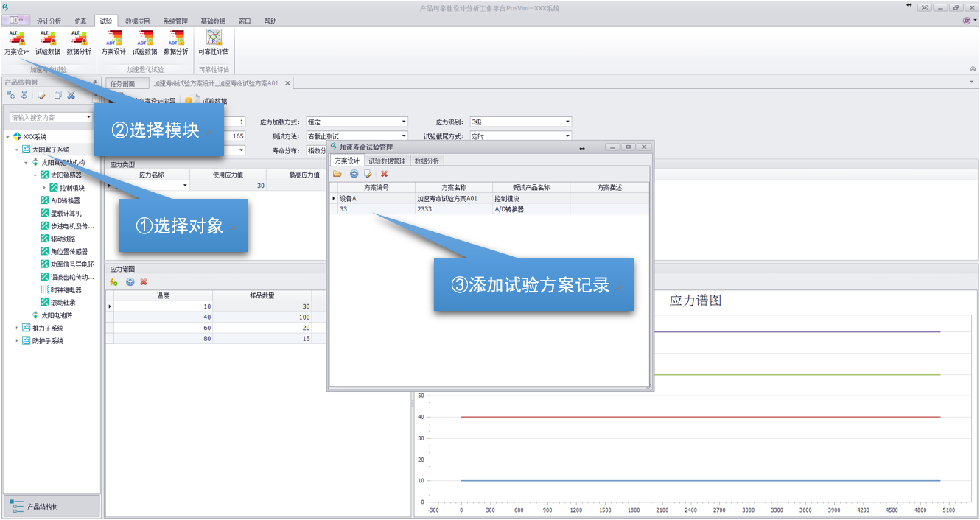980x520 pixels.
Task: Click red delete icon in 应力谱图 toolbar
Action: click(x=144, y=282)
